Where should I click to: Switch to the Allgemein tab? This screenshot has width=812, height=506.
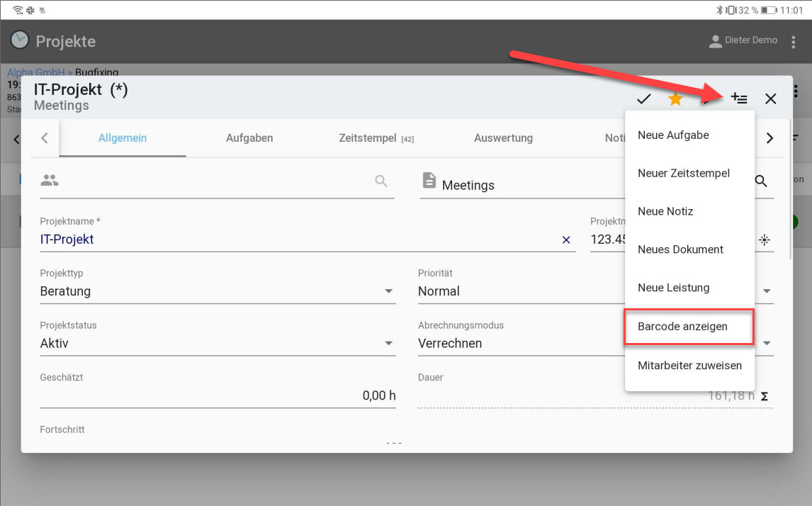pyautogui.click(x=123, y=138)
